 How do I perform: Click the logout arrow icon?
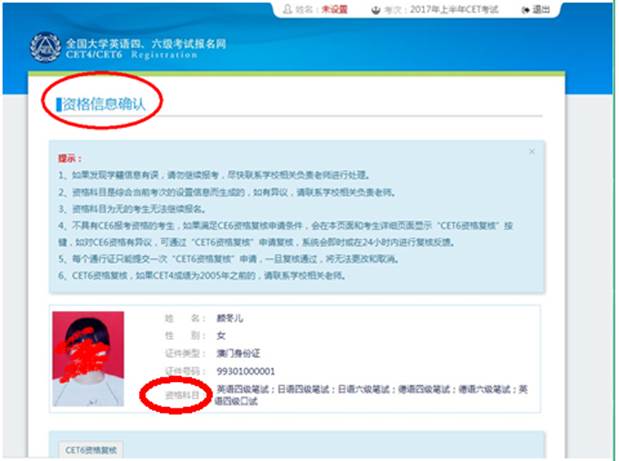525,10
